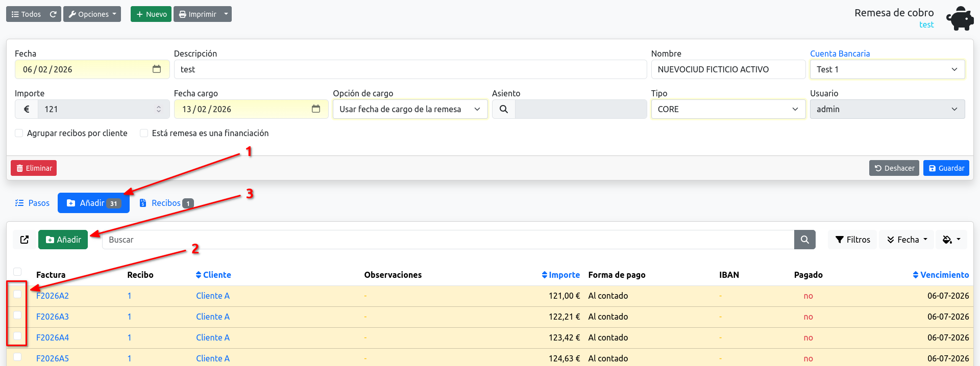Screen dimensions: 980x366
Task: Open the calendar picker in Fecha field
Action: [x=157, y=69]
